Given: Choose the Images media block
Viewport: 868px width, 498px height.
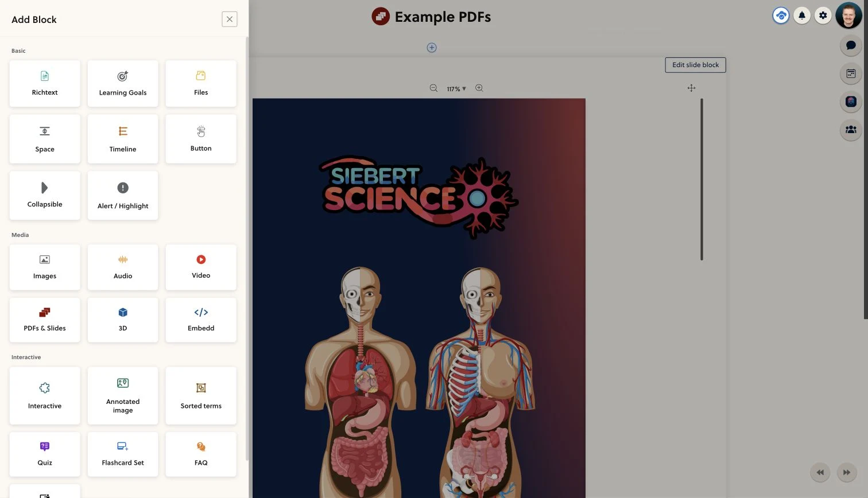Looking at the screenshot, I should click(45, 267).
